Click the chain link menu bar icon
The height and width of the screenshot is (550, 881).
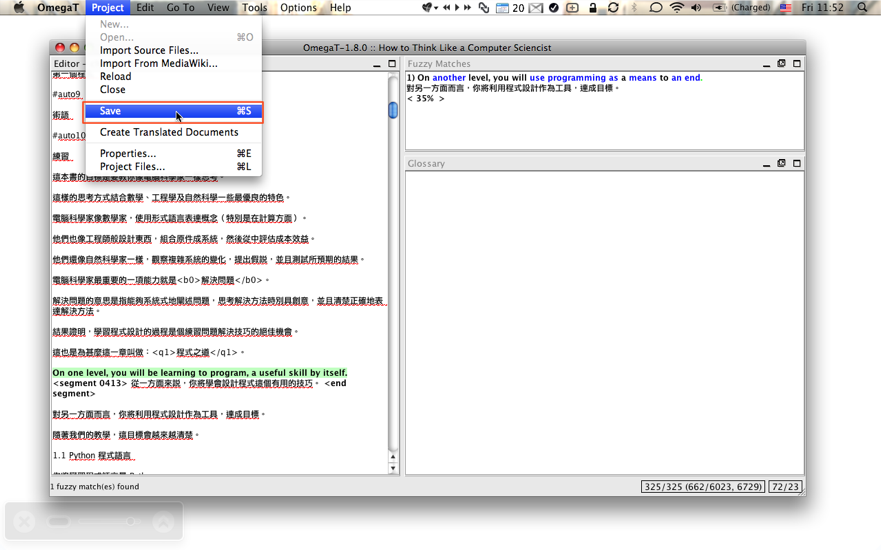tap(484, 7)
